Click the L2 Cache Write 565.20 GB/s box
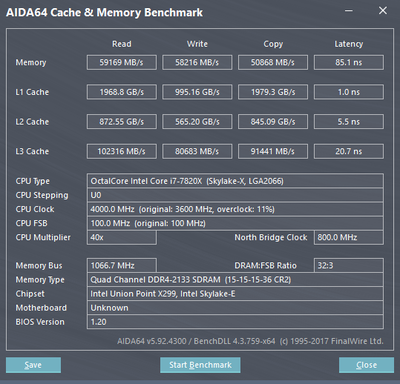The width and height of the screenshot is (400, 384). [x=197, y=122]
